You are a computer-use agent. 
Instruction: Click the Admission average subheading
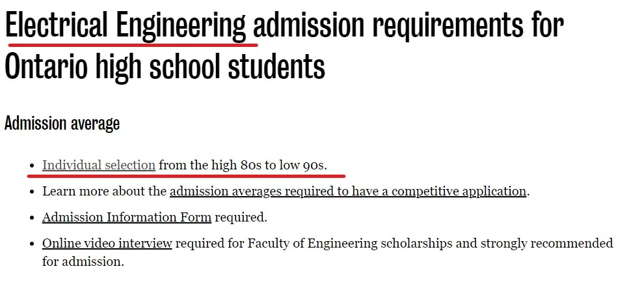pos(62,123)
